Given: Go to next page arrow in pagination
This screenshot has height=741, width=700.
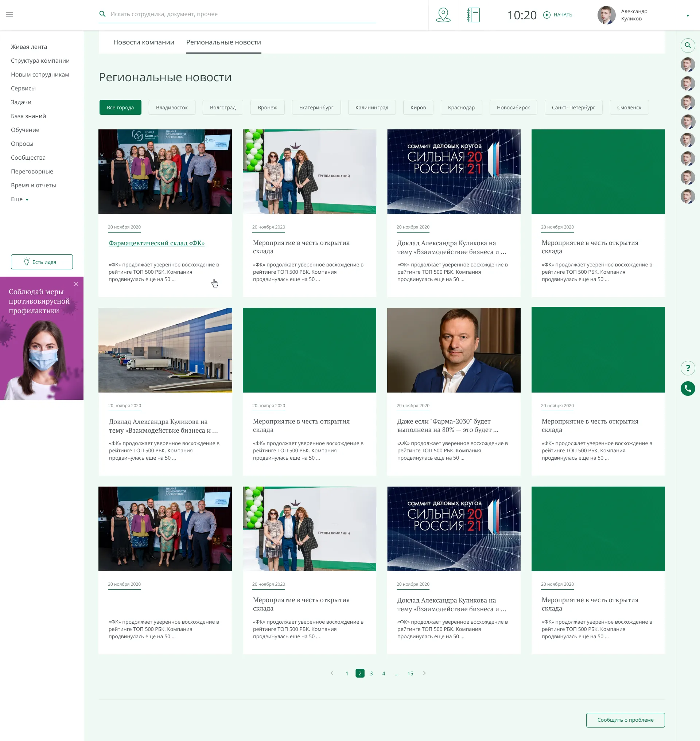Looking at the screenshot, I should [424, 673].
